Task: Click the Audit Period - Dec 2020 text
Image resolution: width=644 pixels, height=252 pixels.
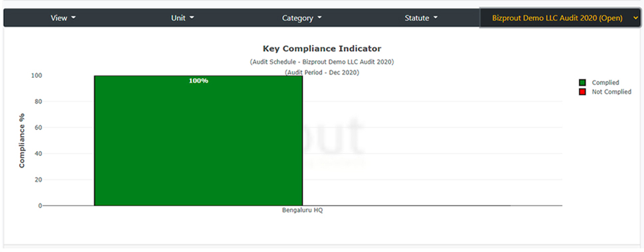Action: (x=322, y=72)
